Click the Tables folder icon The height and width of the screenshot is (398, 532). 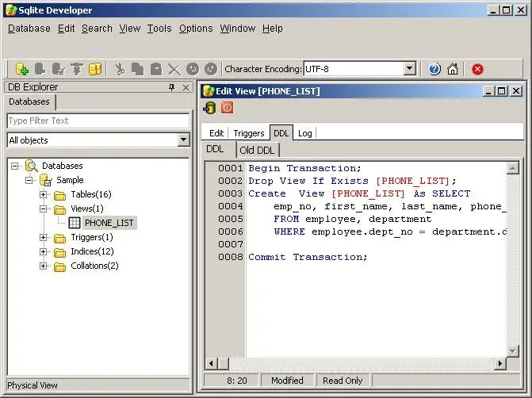(x=59, y=195)
